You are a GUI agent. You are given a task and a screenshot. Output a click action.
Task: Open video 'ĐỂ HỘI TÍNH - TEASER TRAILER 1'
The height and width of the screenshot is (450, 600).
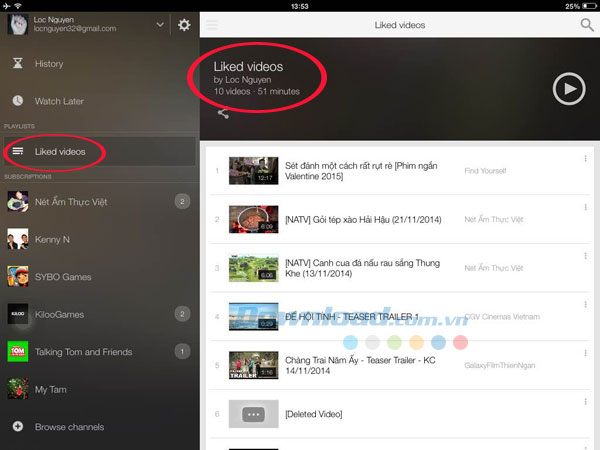pyautogui.click(x=352, y=317)
